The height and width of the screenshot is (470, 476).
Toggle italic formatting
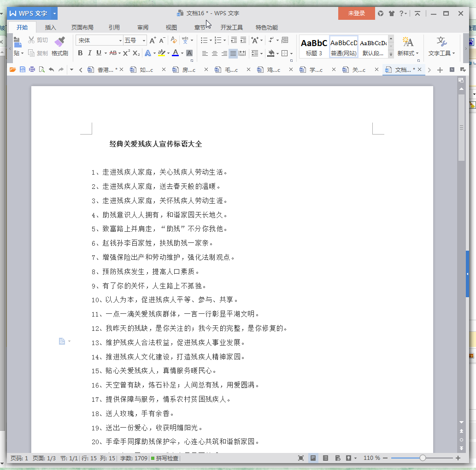pyautogui.click(x=89, y=53)
